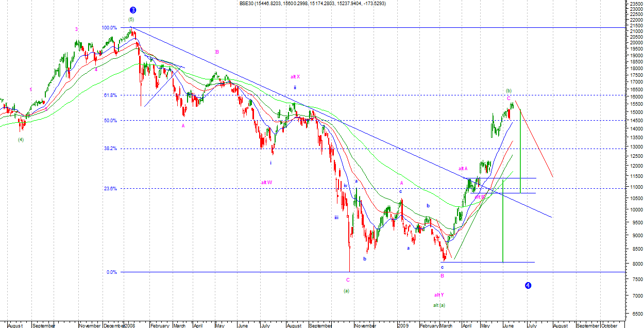
Task: Click the 2009 year marker on time axis
Action: point(403,326)
